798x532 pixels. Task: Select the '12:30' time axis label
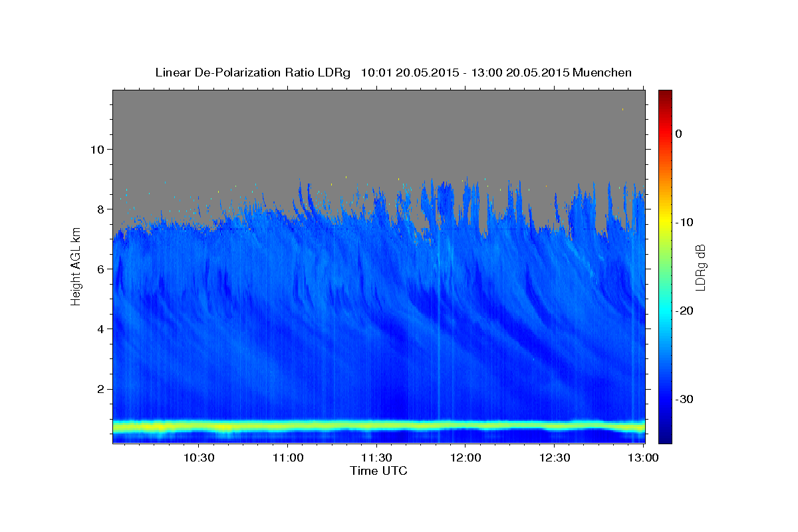pyautogui.click(x=555, y=458)
